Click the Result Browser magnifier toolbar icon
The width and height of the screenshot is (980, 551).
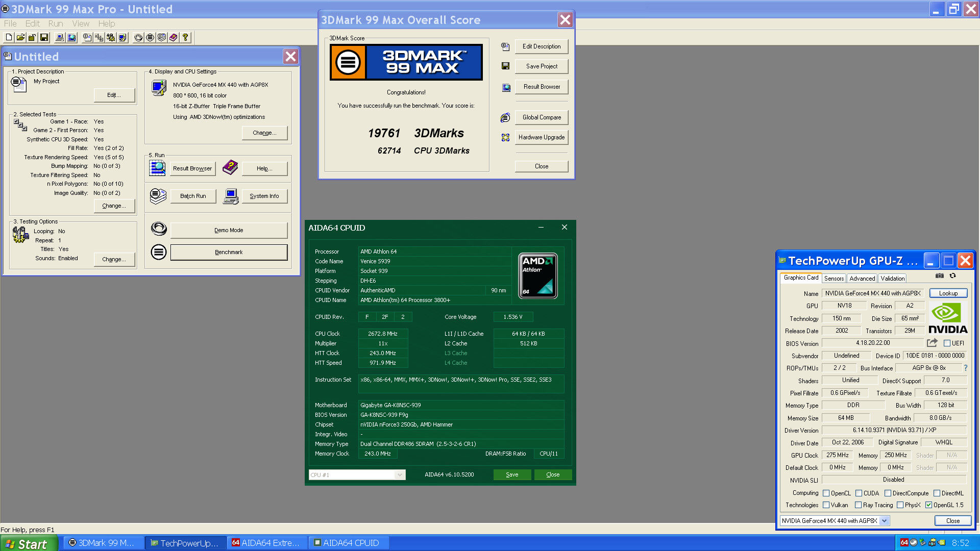[71, 37]
